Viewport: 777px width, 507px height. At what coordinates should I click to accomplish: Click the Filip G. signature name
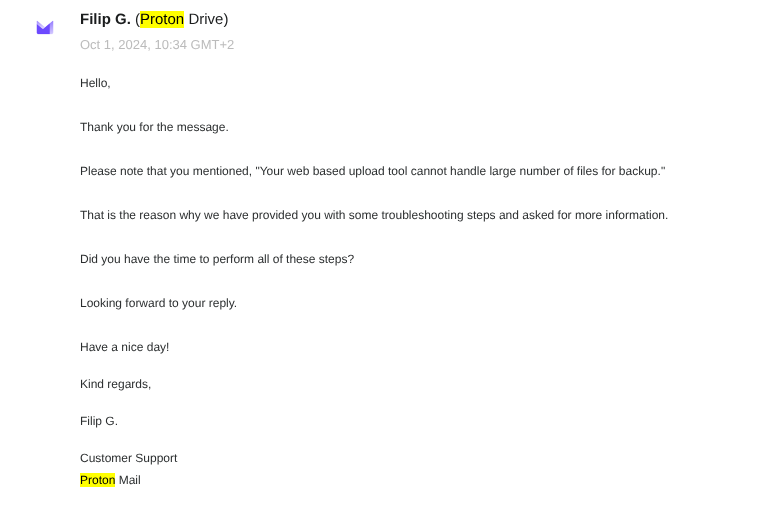click(x=99, y=421)
